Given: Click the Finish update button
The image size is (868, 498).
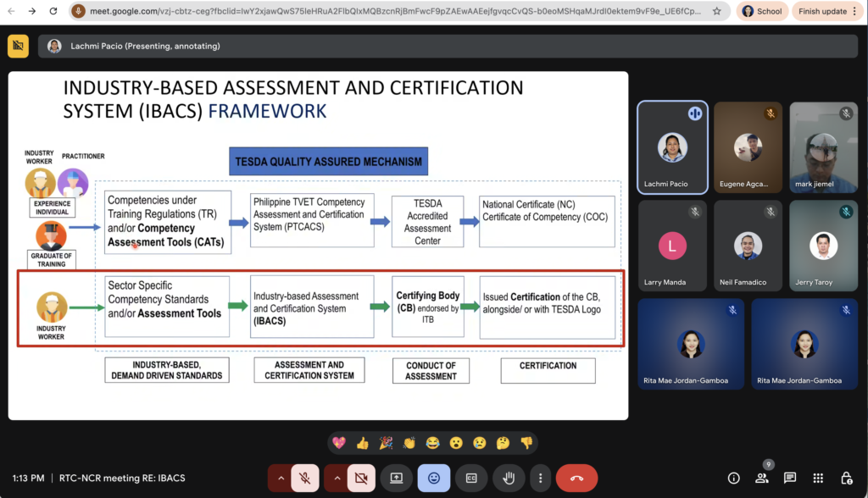Looking at the screenshot, I should coord(822,11).
